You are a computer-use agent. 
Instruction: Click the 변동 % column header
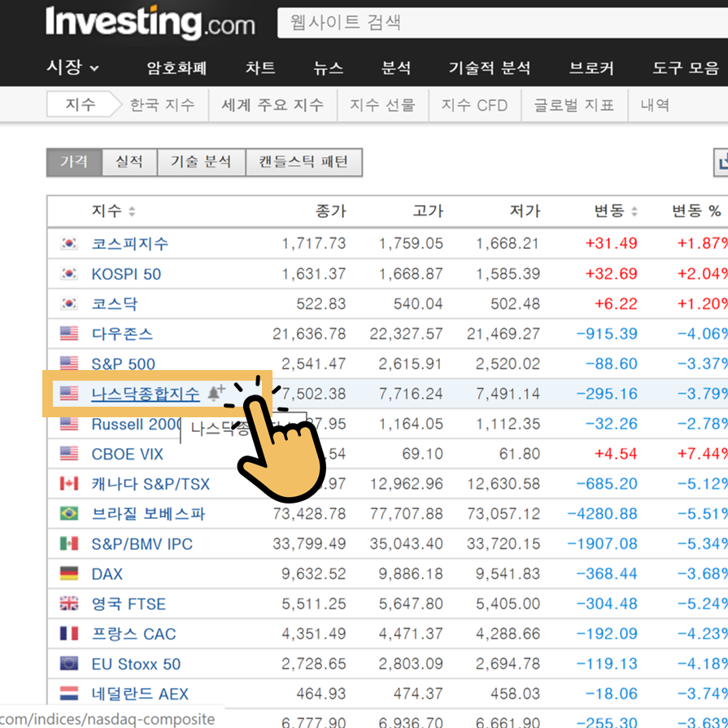[x=696, y=211]
